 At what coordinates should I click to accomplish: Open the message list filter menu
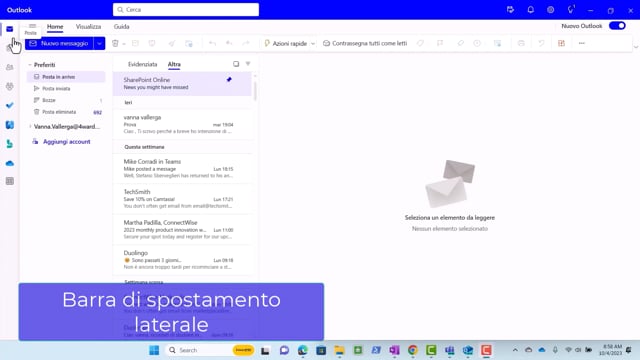(x=248, y=64)
